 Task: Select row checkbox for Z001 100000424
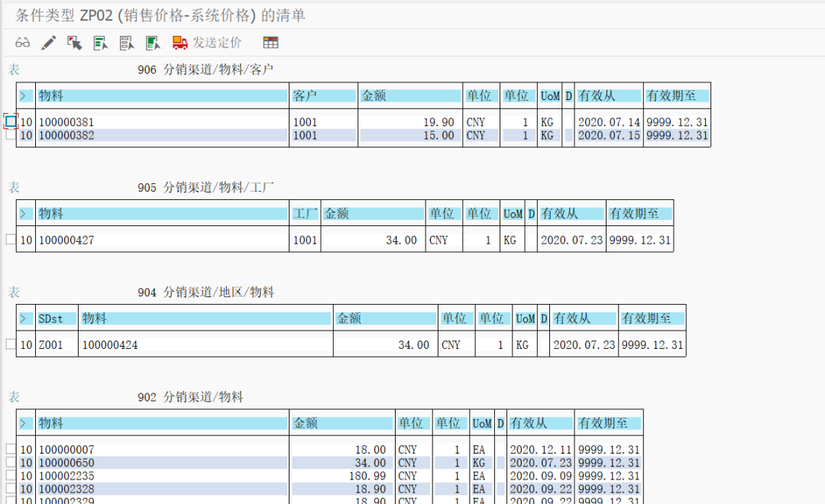coord(11,344)
